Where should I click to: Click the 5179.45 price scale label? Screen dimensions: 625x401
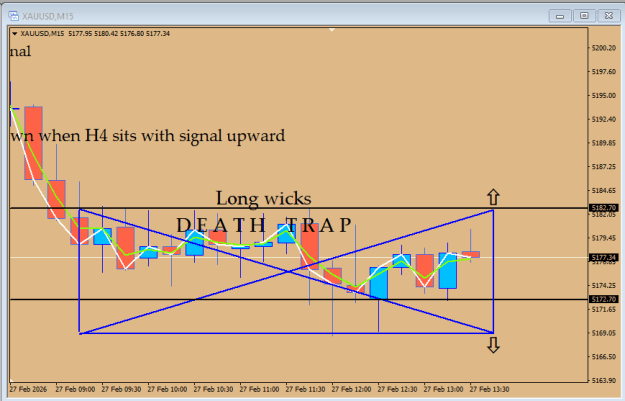[604, 238]
